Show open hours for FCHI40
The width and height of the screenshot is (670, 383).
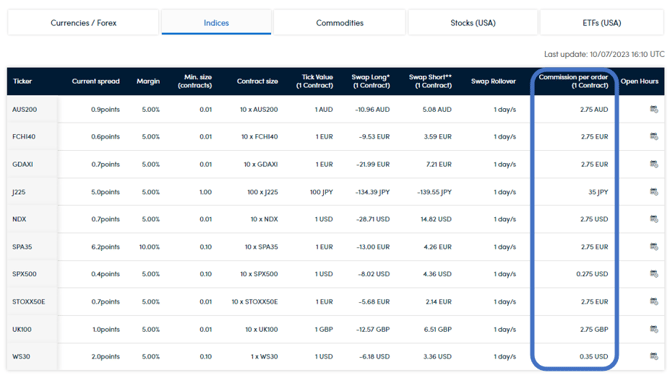click(654, 136)
